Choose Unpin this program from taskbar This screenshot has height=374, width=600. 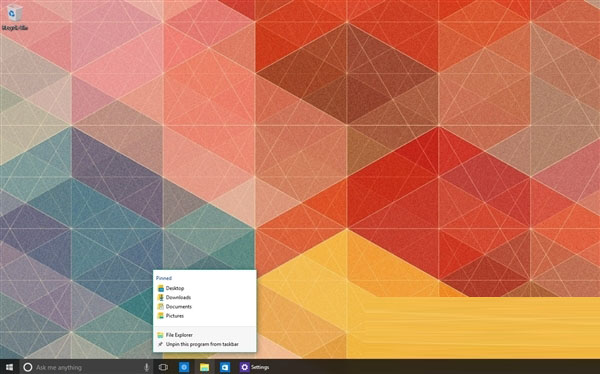pos(205,344)
